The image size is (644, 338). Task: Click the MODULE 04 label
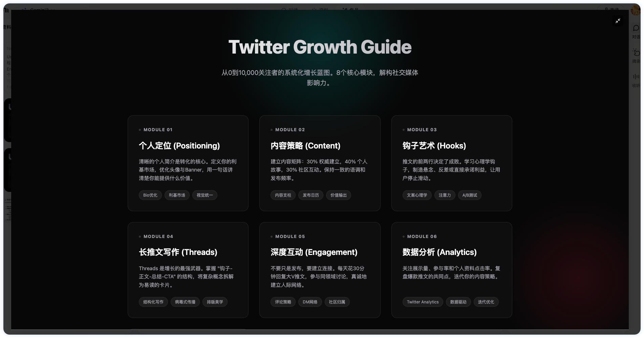click(x=158, y=236)
